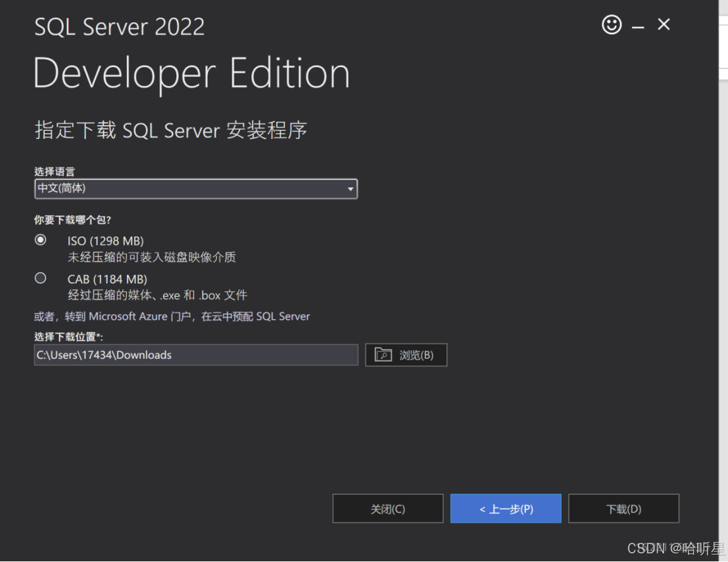Click the 你要下载哪个包? label
The width and height of the screenshot is (728, 562).
tap(72, 220)
